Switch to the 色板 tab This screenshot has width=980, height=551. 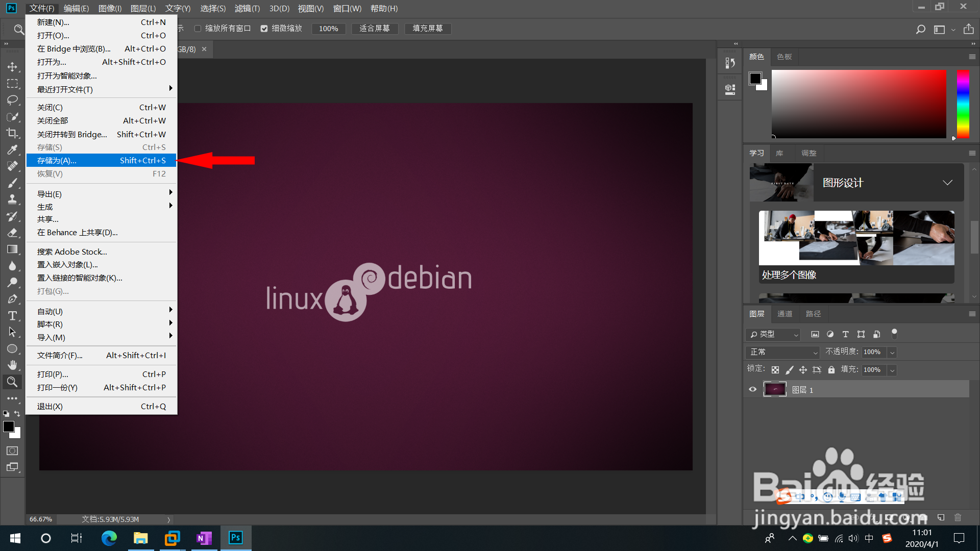pyautogui.click(x=784, y=57)
